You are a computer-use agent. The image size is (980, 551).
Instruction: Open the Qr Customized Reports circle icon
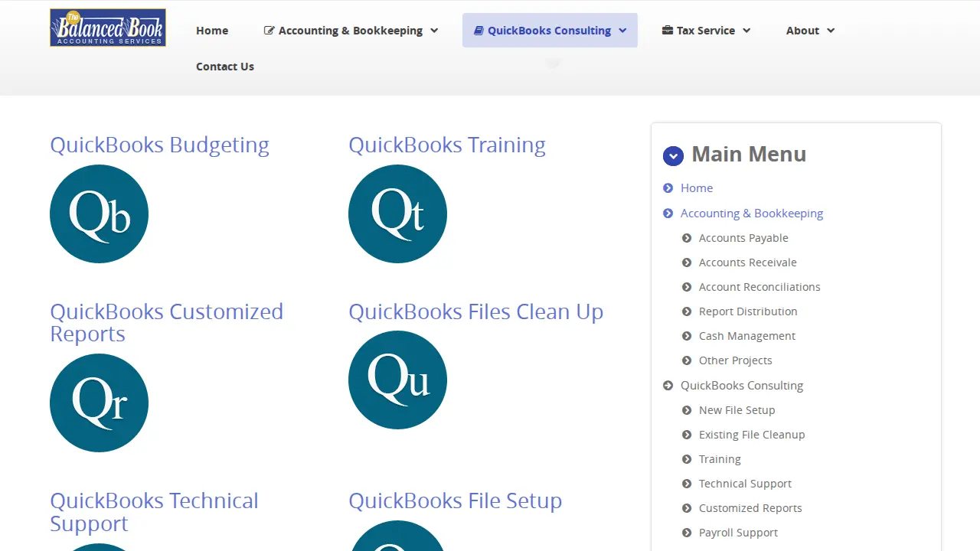(x=99, y=403)
